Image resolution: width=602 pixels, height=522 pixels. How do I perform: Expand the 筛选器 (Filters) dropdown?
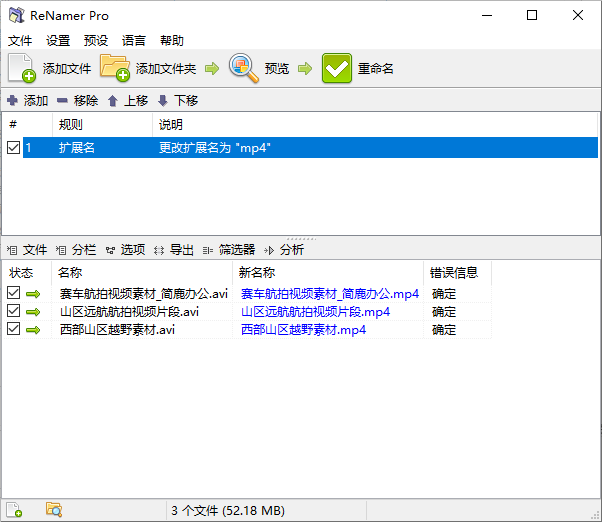(229, 250)
